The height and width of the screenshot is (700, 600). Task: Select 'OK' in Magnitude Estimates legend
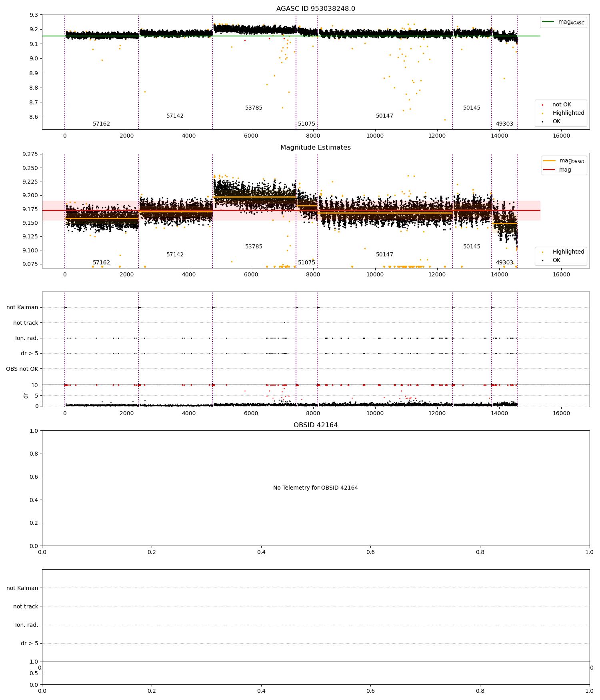coord(556,260)
